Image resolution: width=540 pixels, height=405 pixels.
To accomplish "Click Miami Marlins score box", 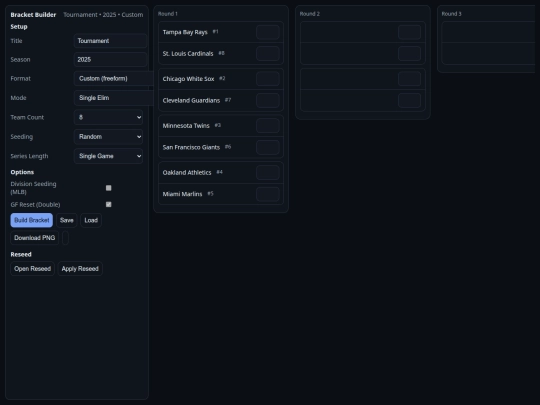I will tap(268, 194).
